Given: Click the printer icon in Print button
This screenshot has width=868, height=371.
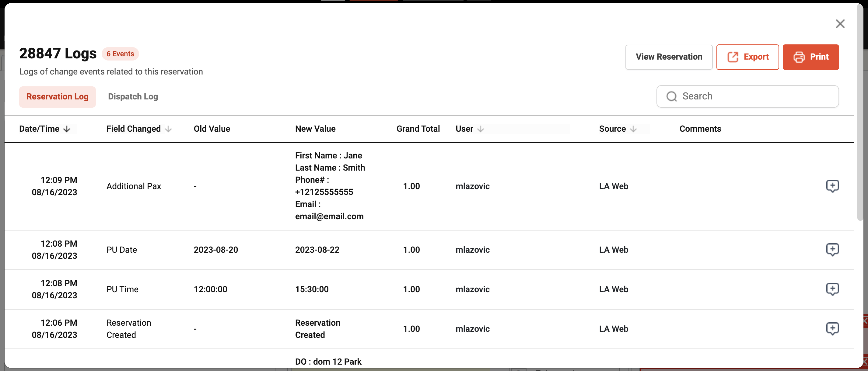Looking at the screenshot, I should [799, 57].
